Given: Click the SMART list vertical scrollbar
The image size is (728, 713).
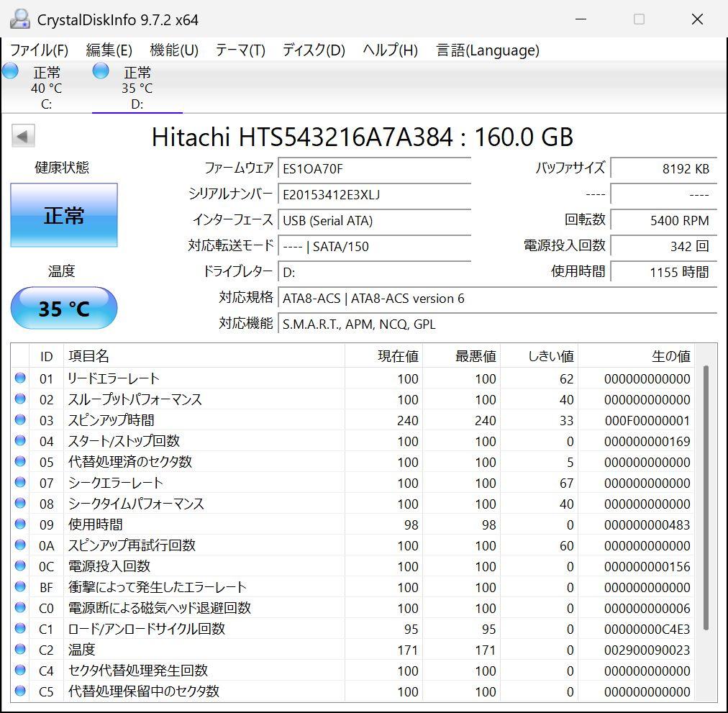Looking at the screenshot, I should pyautogui.click(x=706, y=496).
